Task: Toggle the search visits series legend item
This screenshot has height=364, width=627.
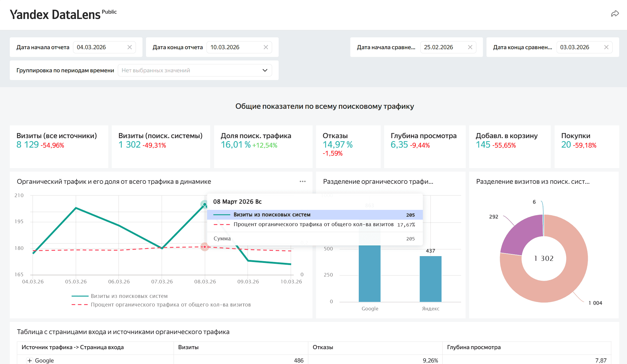Action: point(129,296)
